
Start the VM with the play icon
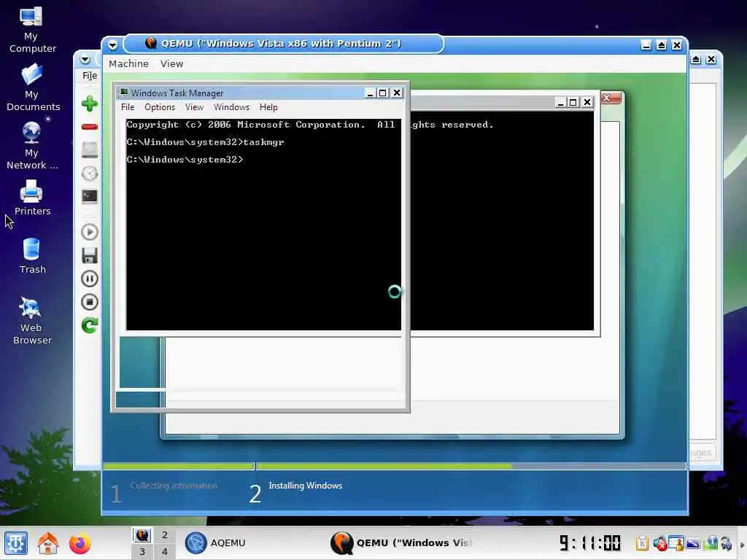click(x=90, y=232)
